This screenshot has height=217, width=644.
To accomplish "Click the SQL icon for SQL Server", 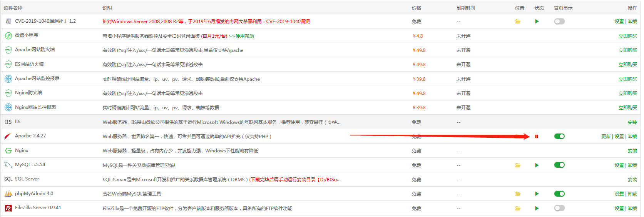I will coord(8,179).
